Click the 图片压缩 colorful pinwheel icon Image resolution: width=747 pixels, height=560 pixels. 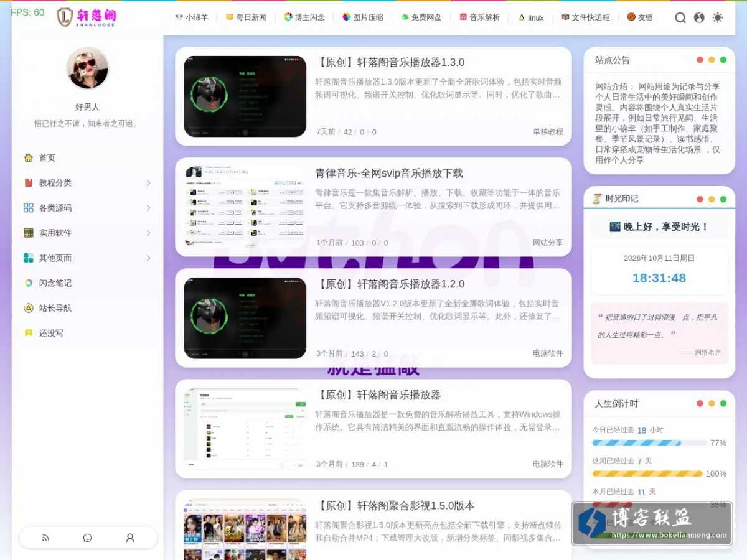347,17
